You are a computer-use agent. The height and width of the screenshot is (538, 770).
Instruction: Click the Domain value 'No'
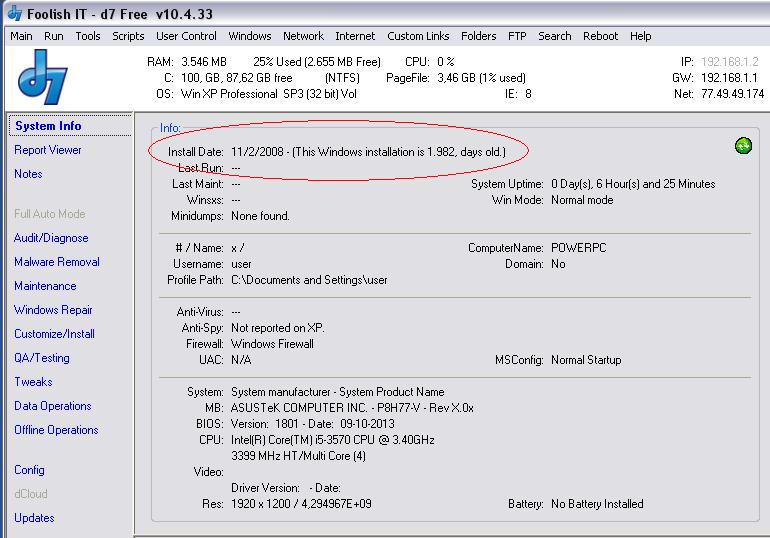coord(558,264)
